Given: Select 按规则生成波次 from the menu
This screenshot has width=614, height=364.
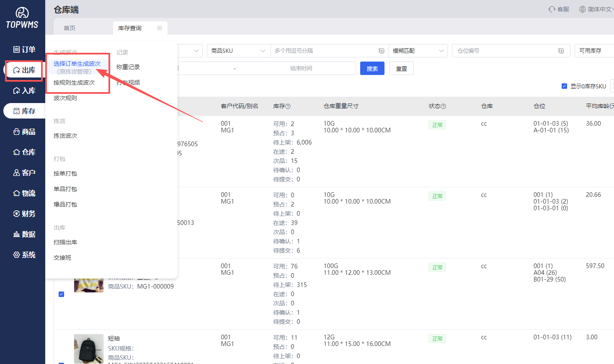Looking at the screenshot, I should point(74,83).
